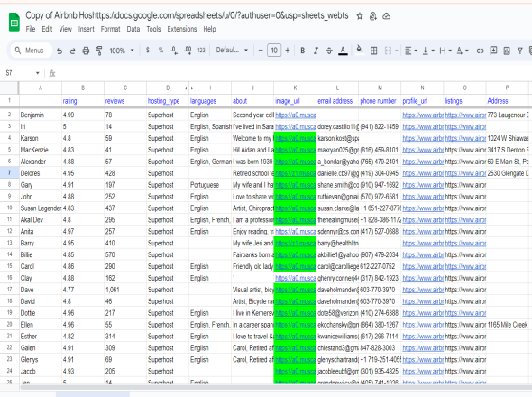Open horizontal align dropdown
This screenshot has height=397, width=532.
click(x=411, y=51)
